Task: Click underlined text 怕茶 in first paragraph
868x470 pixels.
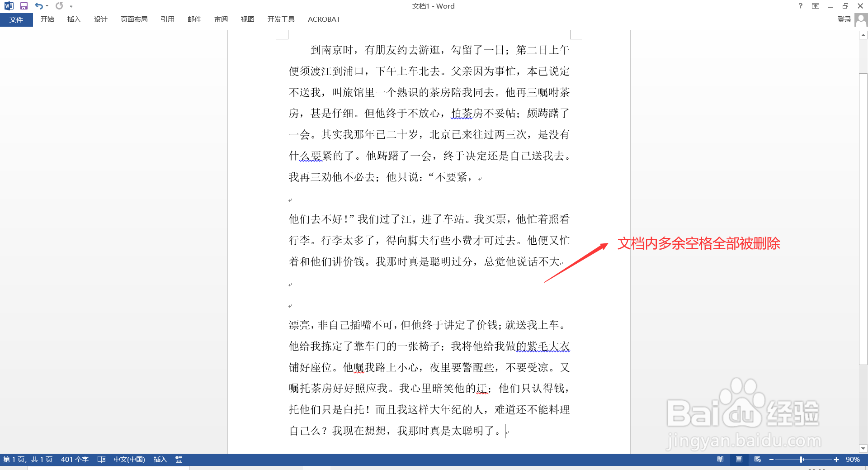Action: (462, 114)
